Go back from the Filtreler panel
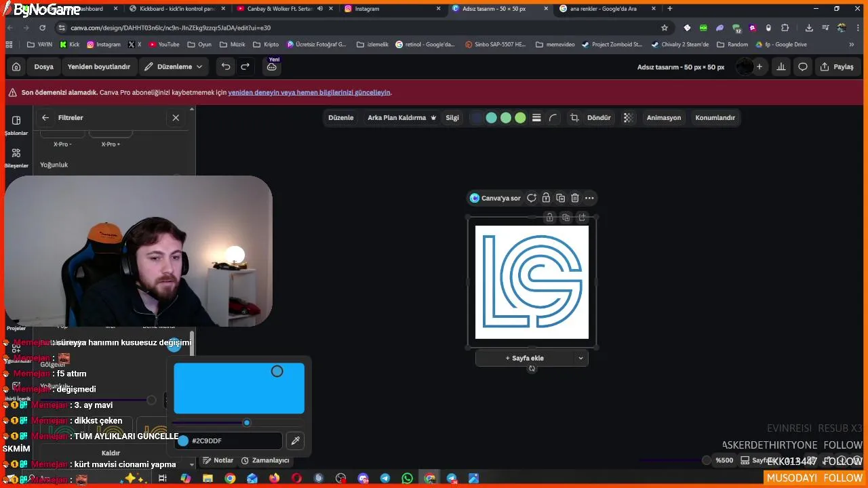868x488 pixels. (x=45, y=117)
